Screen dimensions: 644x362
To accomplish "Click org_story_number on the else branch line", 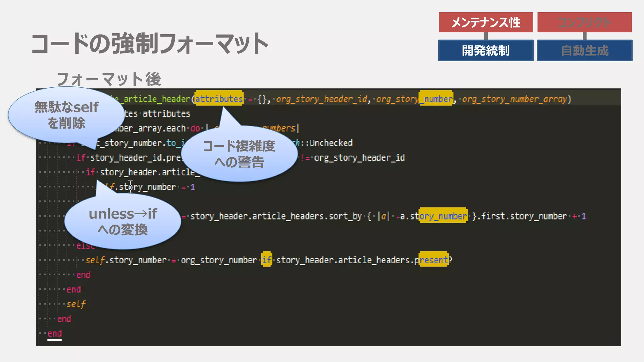I will coord(219,260).
